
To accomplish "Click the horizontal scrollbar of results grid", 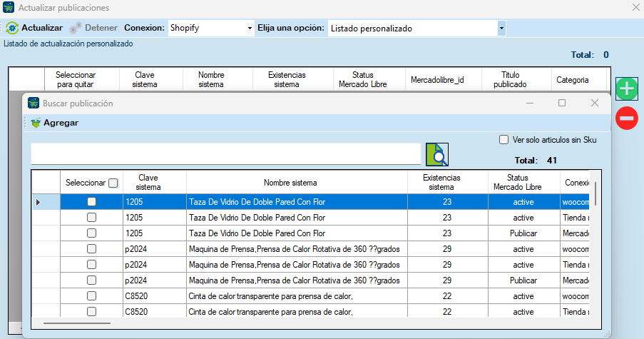I will (x=77, y=323).
